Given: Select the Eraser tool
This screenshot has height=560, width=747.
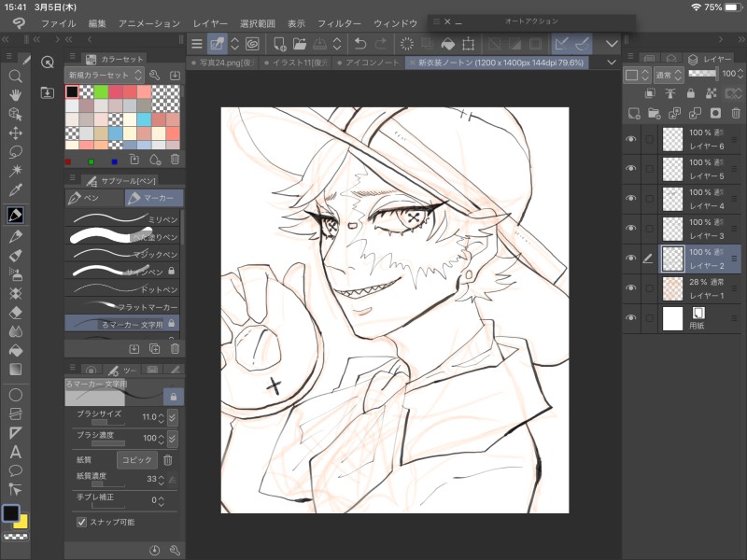Looking at the screenshot, I should tap(15, 313).
